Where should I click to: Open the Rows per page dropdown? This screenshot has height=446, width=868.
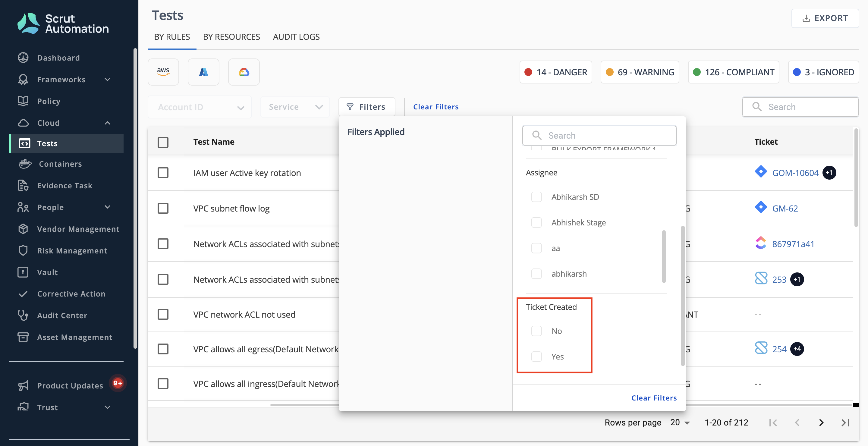[680, 422]
